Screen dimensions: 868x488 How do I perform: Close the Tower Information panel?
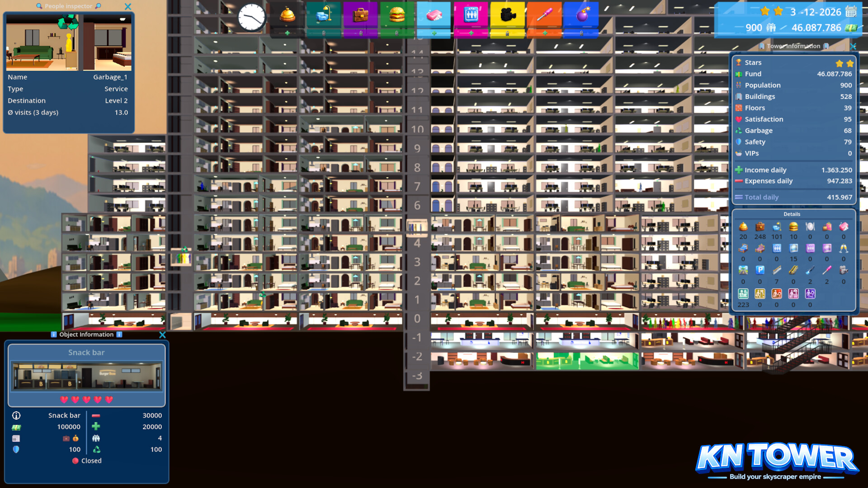(853, 46)
